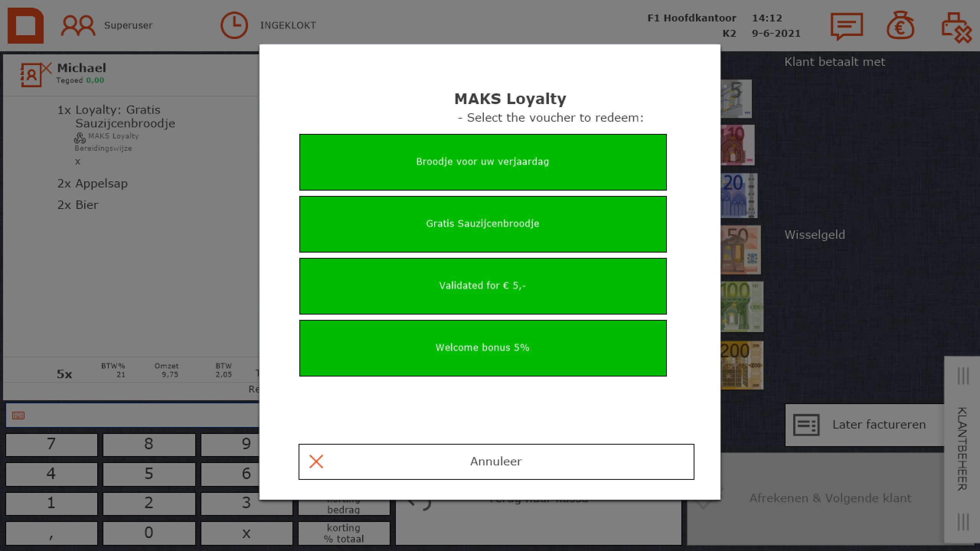Click the korting % totaal key
The height and width of the screenshot is (551, 980).
[x=344, y=533]
